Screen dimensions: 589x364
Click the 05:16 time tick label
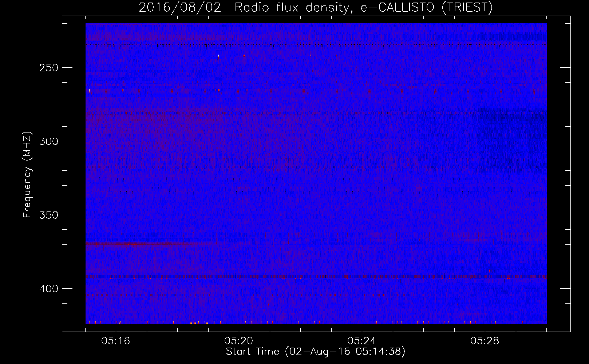pos(116,341)
